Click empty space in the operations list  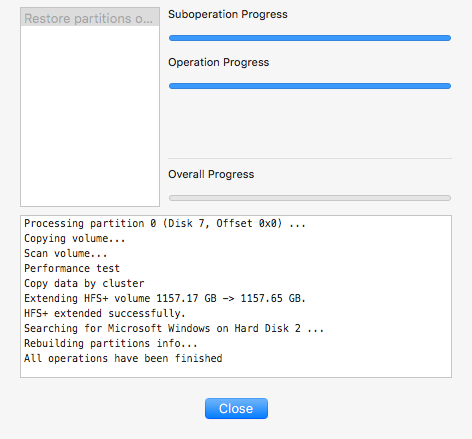(x=90, y=117)
